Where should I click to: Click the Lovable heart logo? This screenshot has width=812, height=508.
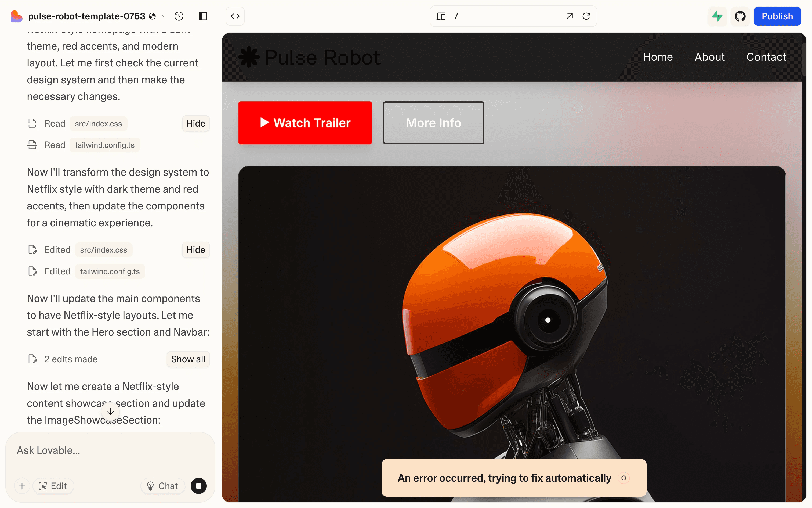16,16
